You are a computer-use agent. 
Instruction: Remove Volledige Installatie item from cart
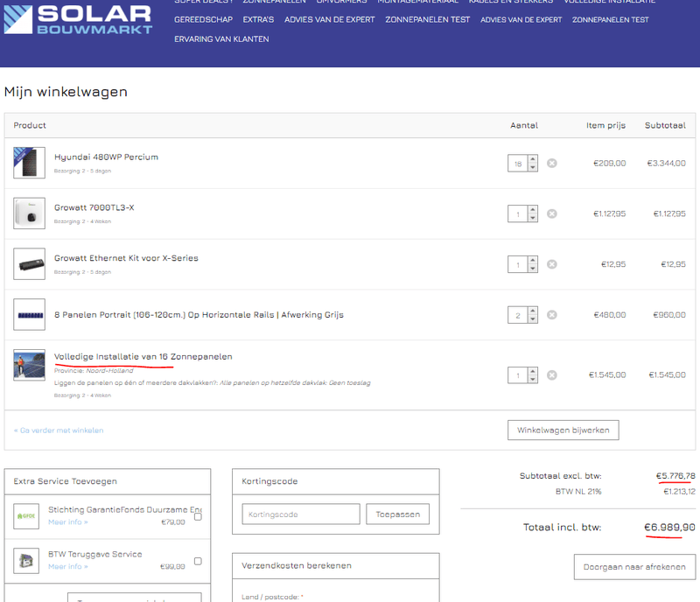point(552,374)
